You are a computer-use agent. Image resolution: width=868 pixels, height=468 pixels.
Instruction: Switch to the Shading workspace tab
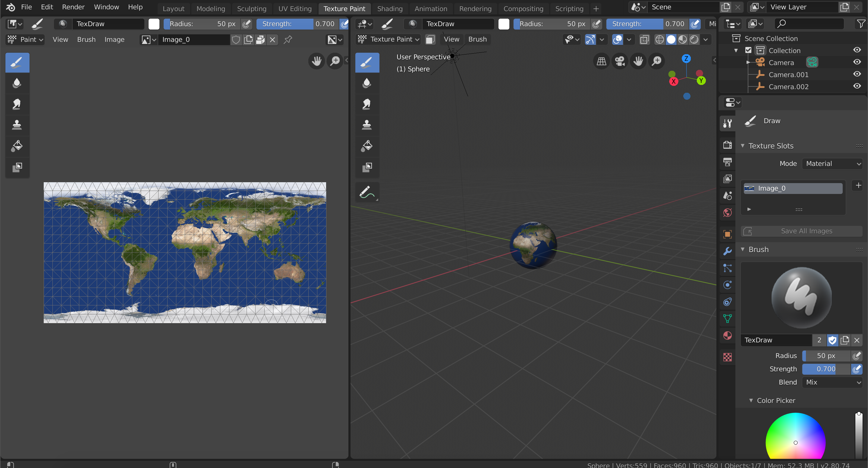[x=389, y=9]
